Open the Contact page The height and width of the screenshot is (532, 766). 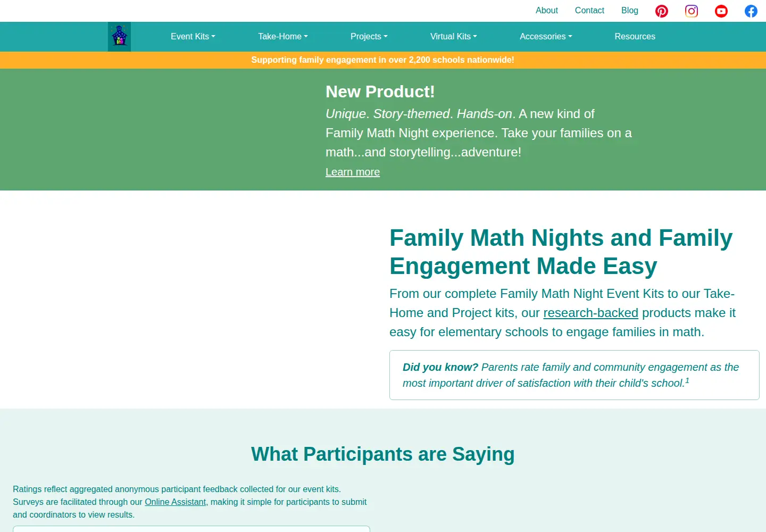[589, 11]
